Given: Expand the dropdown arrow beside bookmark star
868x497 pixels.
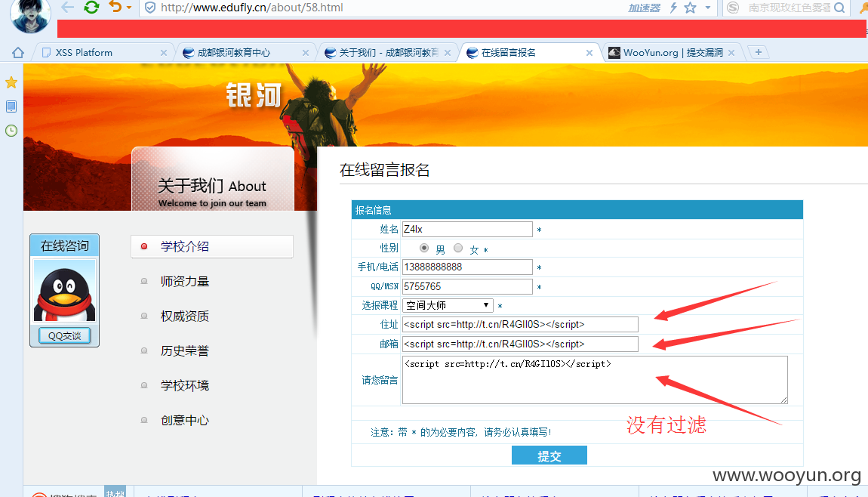Looking at the screenshot, I should pos(708,8).
